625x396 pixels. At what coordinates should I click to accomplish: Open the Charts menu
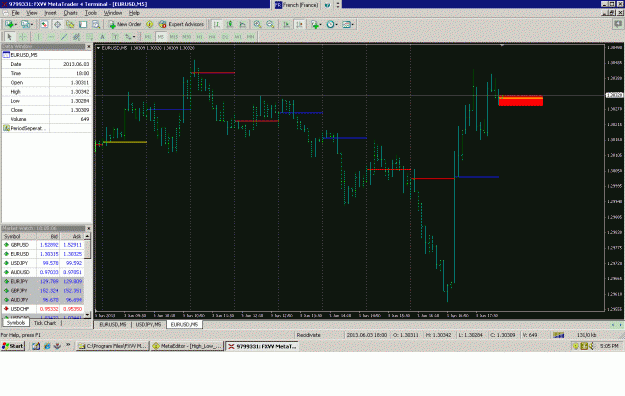[71, 13]
